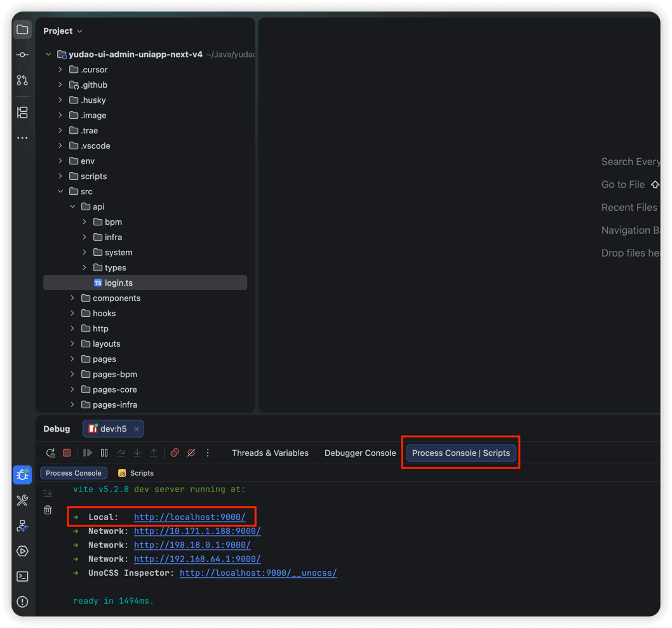This screenshot has height=628, width=672.
Task: Open Structure tool window icon
Action: click(22, 112)
